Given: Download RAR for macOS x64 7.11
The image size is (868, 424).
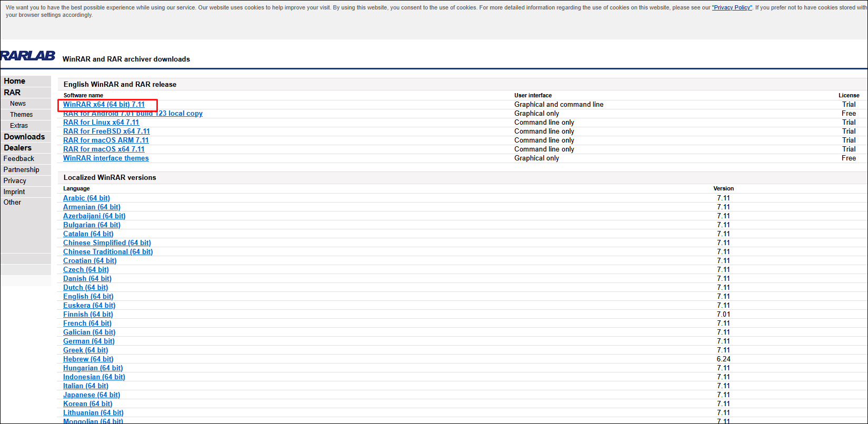Looking at the screenshot, I should tap(104, 149).
